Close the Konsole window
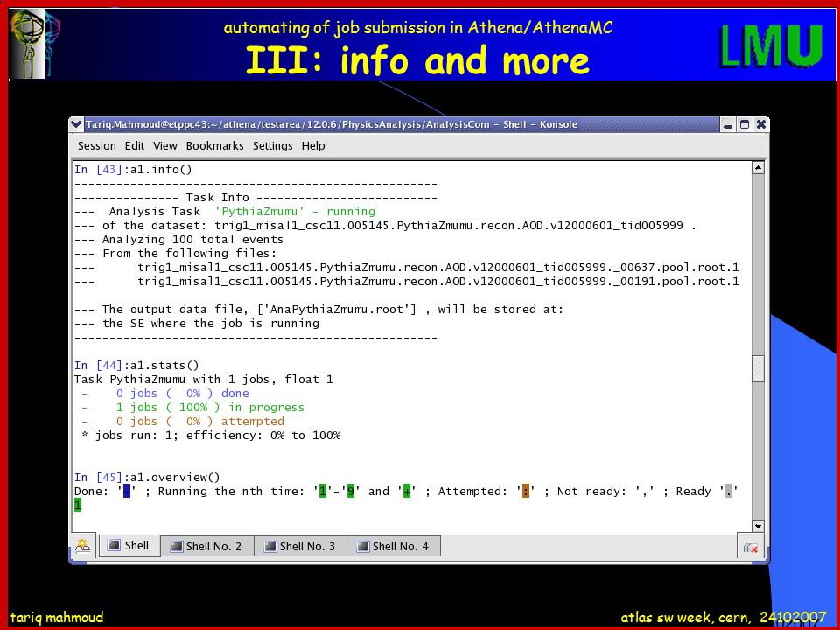The width and height of the screenshot is (840, 630). 760,124
